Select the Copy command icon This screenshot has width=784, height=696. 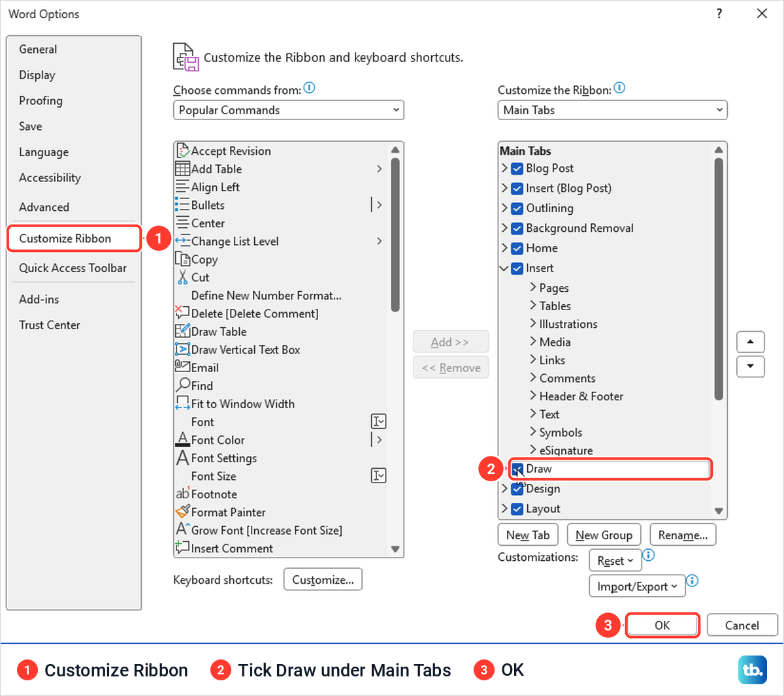pyautogui.click(x=182, y=259)
